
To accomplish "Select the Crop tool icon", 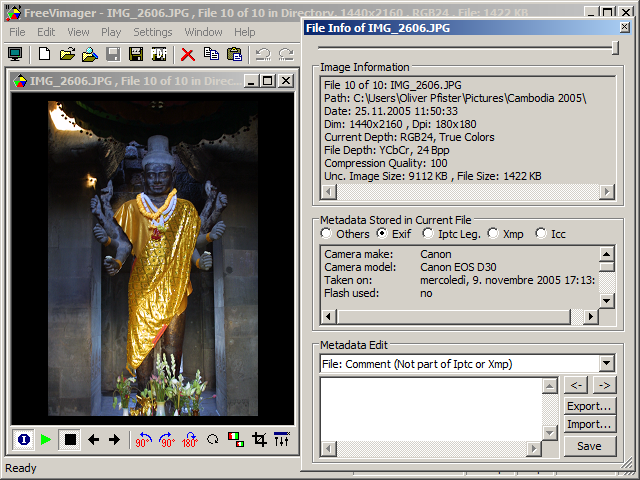I will [259, 439].
